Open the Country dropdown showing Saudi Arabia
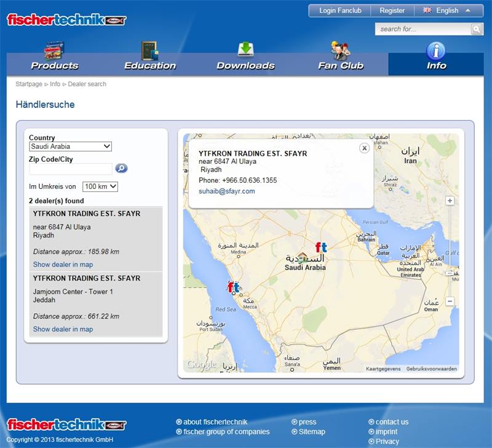This screenshot has width=492, height=448. coord(71,146)
